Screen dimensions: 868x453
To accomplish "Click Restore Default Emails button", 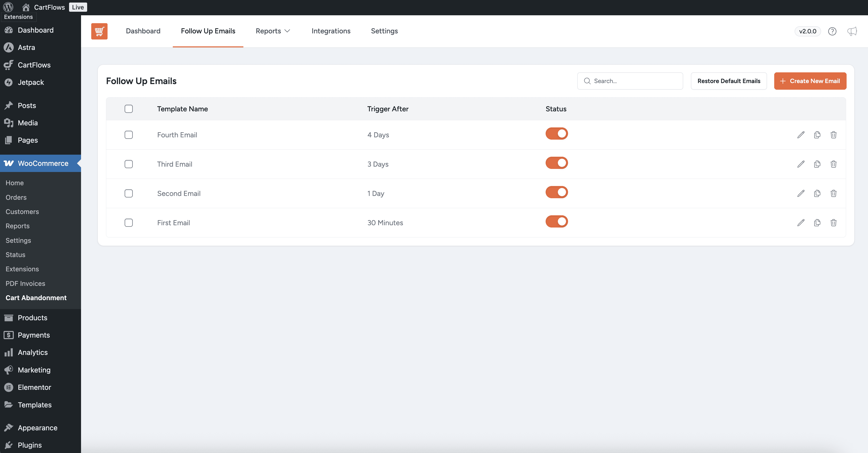I will pyautogui.click(x=729, y=81).
